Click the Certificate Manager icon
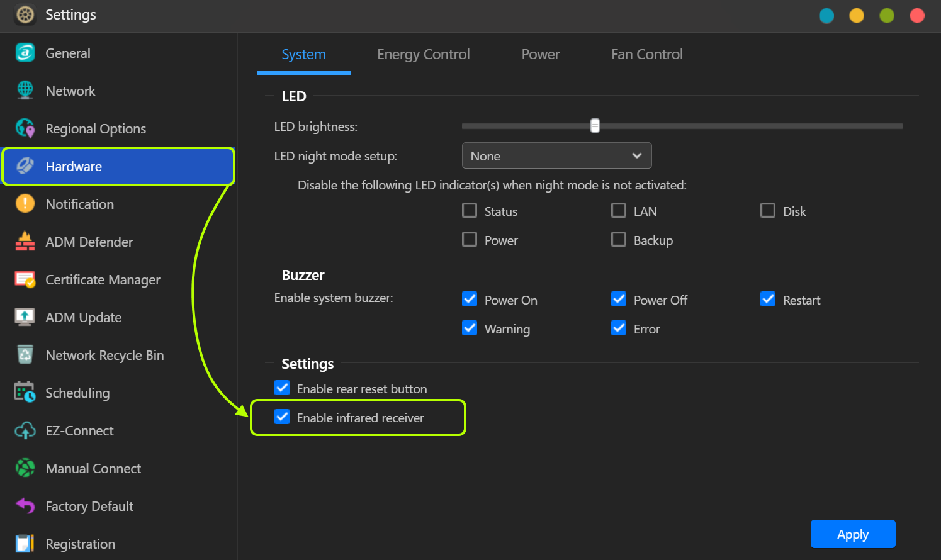Viewport: 941px width, 560px height. pos(25,279)
